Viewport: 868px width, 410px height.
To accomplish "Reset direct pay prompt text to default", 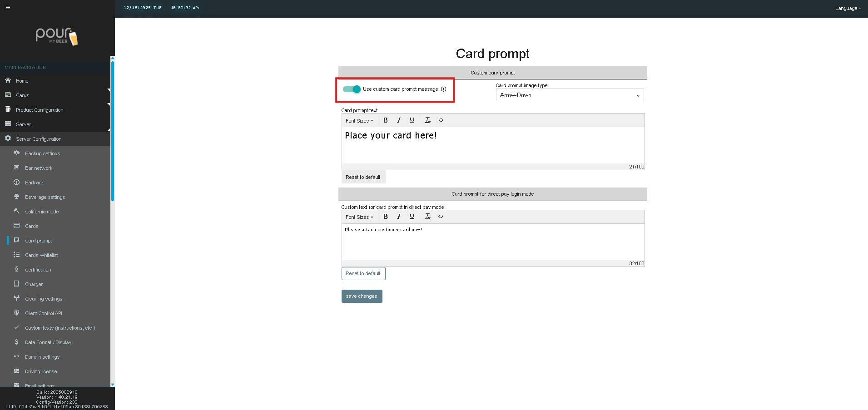I will [363, 273].
